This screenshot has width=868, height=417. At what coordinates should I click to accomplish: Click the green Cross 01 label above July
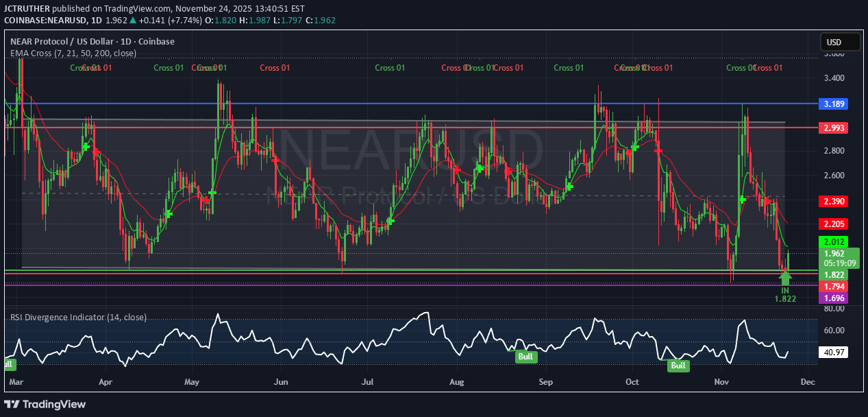coord(390,68)
